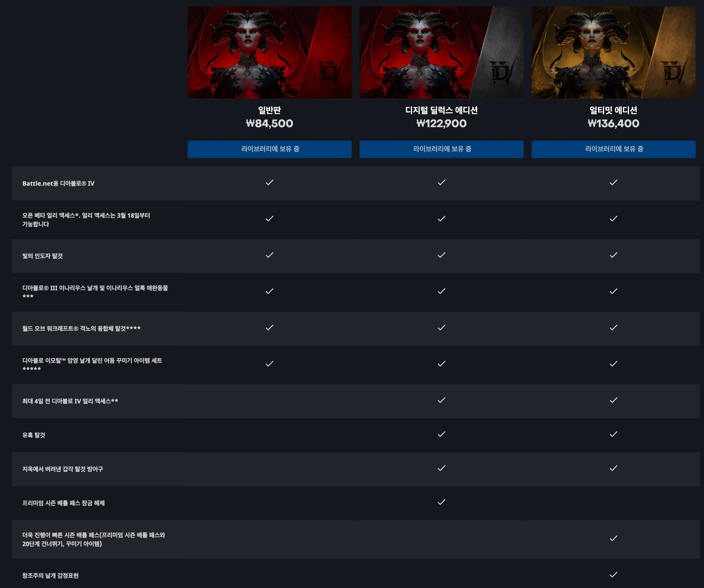The image size is (704, 588).
Task: Click the 얼티밋 에디션 title text
Action: pos(613,110)
